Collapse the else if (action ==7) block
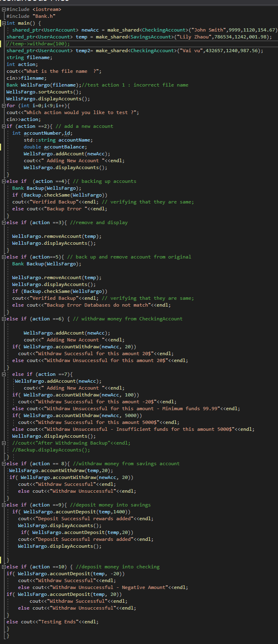Screen dimensions: 278x644 click(3, 374)
